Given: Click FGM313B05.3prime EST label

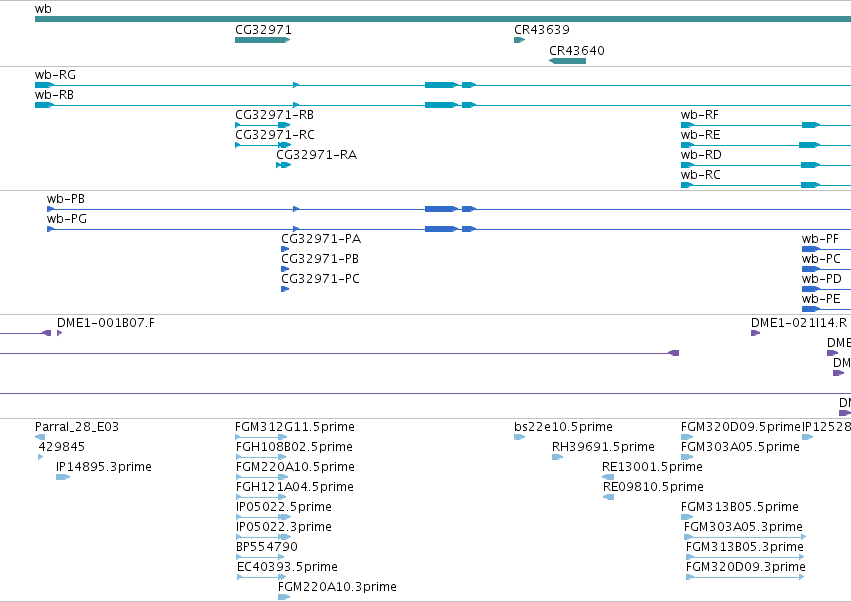Looking at the screenshot, I should (x=745, y=547).
